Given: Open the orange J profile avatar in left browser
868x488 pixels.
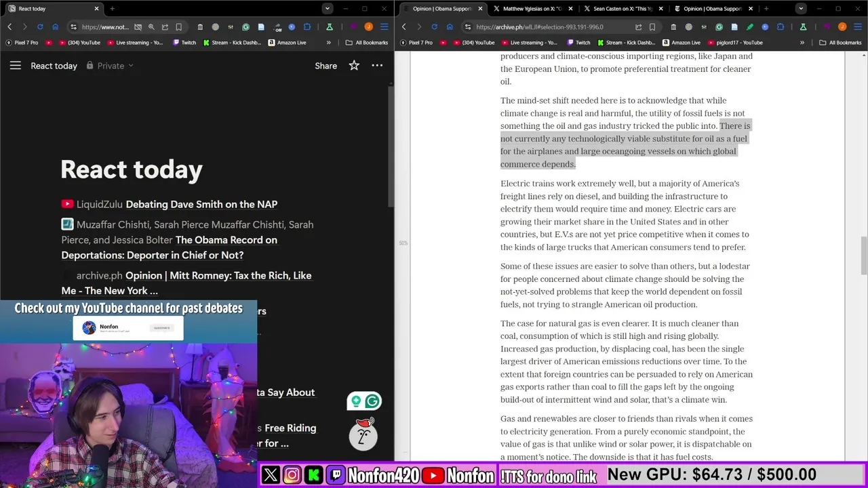Looking at the screenshot, I should coord(368,27).
